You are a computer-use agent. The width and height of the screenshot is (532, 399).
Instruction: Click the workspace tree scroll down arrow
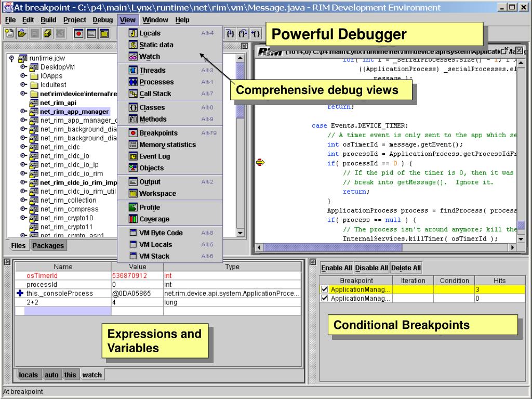tap(240, 233)
